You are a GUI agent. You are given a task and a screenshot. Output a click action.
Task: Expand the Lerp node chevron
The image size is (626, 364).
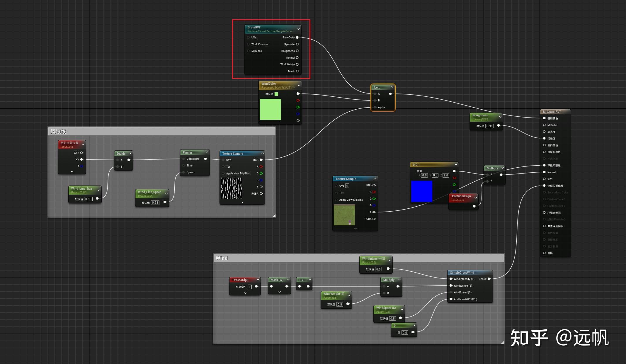pyautogui.click(x=392, y=87)
